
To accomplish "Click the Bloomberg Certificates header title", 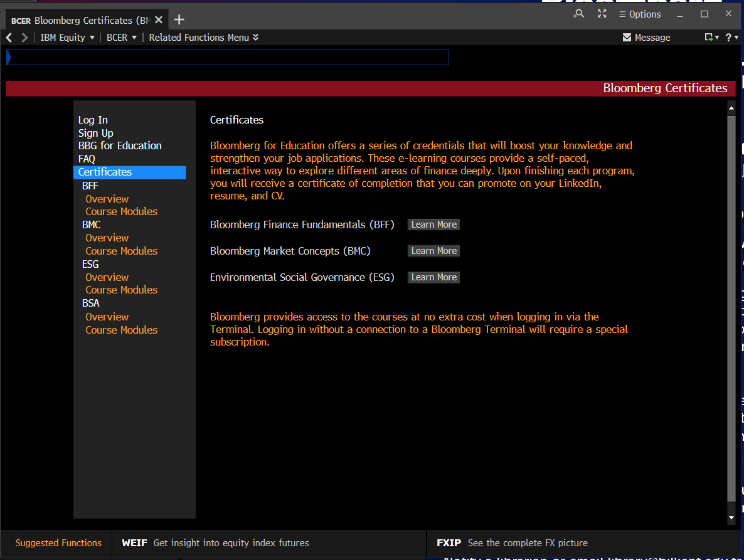I will [665, 88].
